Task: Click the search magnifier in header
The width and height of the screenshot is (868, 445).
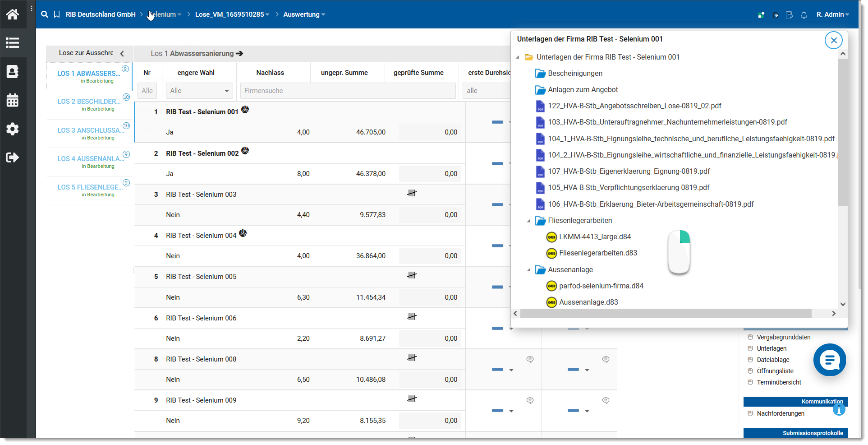Action: (x=44, y=14)
